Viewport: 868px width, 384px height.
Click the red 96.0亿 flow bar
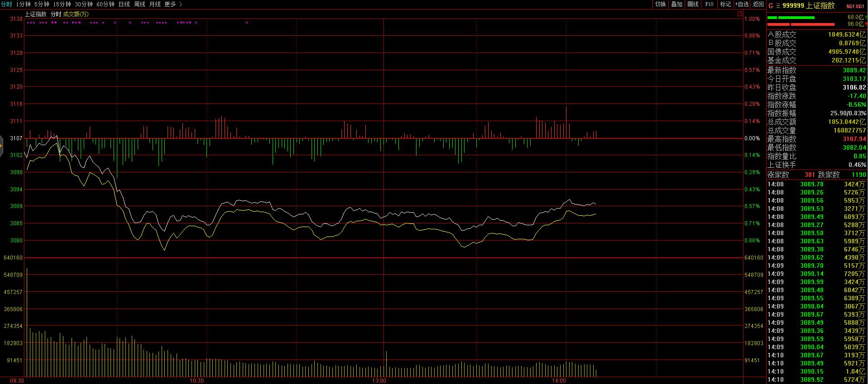(801, 24)
